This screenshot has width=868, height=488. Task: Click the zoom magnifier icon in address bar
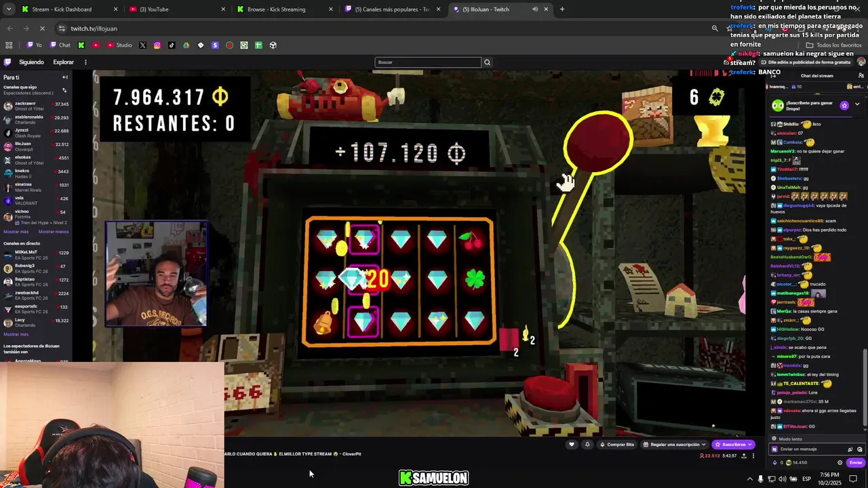pos(715,28)
